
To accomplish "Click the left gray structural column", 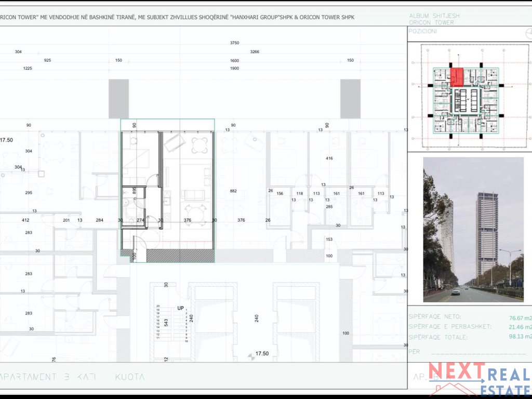I will [x=119, y=99].
